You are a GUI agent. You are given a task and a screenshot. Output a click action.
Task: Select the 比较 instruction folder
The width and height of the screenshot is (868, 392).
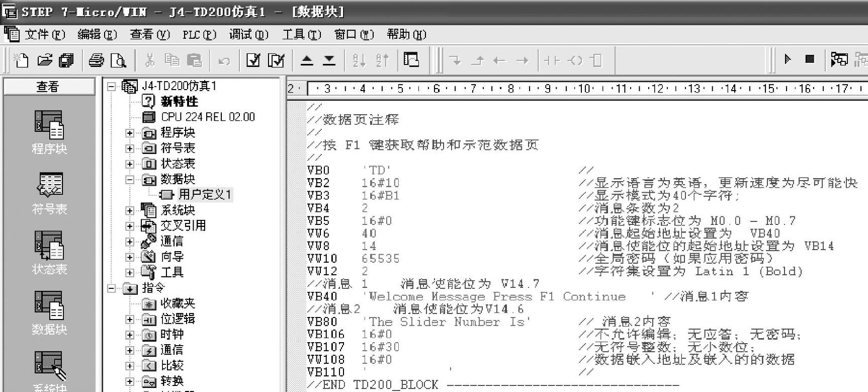pyautogui.click(x=172, y=366)
